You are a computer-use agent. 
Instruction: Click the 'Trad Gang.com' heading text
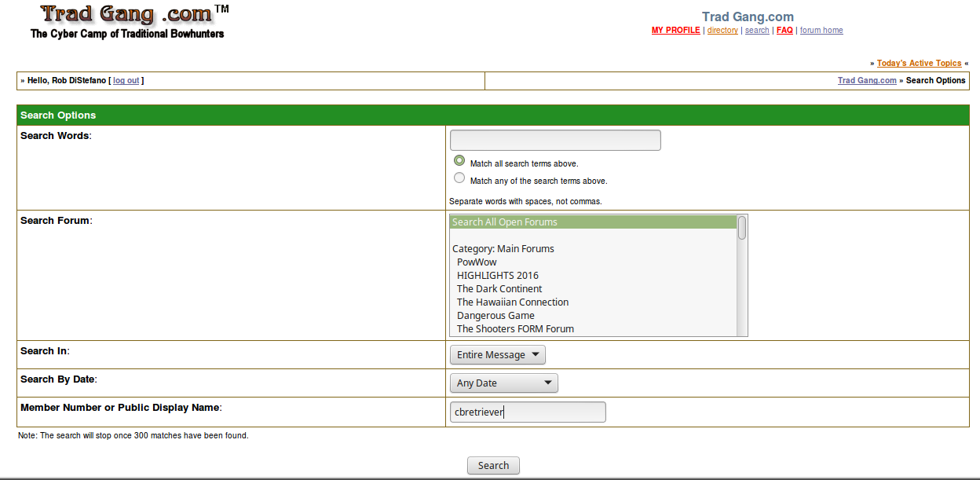pyautogui.click(x=748, y=16)
